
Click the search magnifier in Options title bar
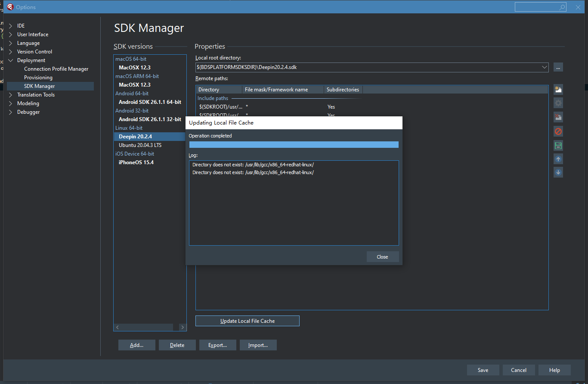(x=562, y=7)
